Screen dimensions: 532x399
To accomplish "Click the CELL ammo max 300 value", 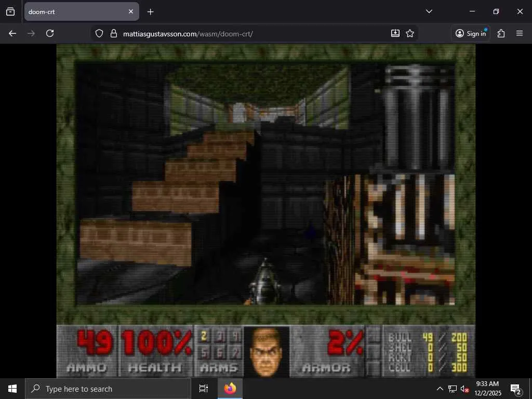I will pyautogui.click(x=459, y=367).
